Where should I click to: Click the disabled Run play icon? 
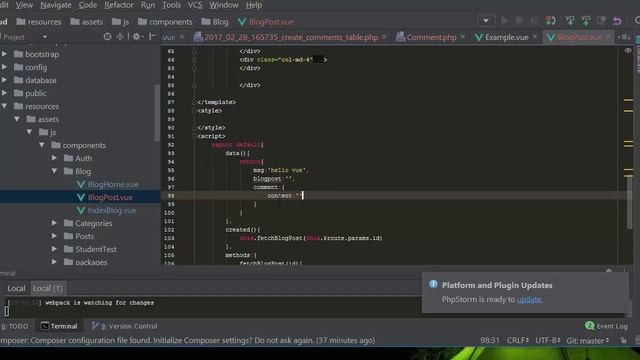tap(504, 20)
